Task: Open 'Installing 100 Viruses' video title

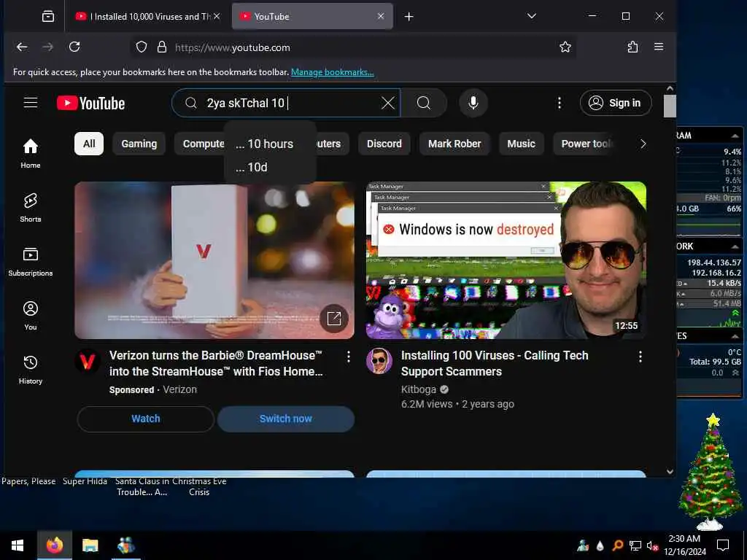Action: pos(495,363)
